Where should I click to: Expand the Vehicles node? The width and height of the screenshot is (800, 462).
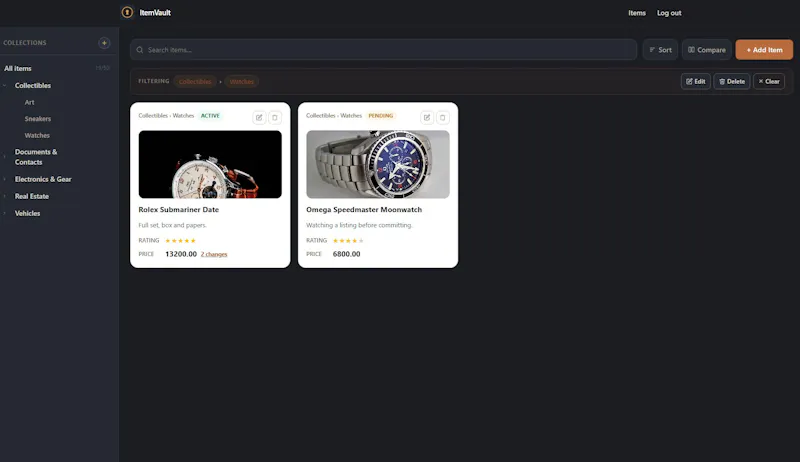click(x=5, y=214)
